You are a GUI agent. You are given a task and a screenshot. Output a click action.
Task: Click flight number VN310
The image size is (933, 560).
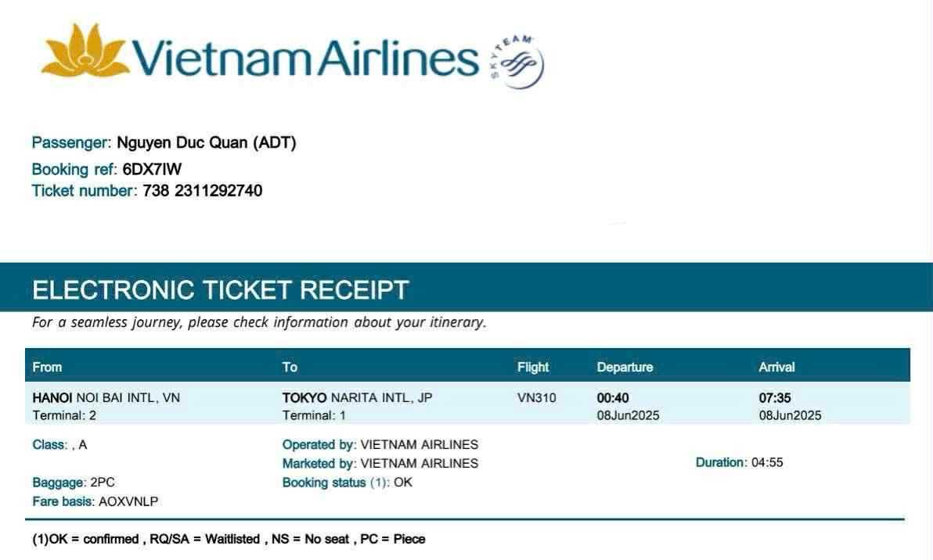click(537, 398)
